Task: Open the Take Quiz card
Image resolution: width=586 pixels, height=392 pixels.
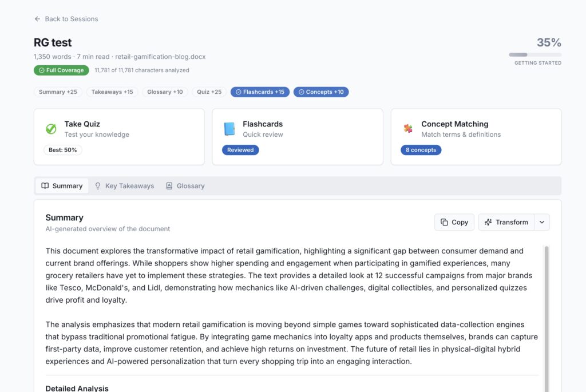Action: [x=119, y=137]
